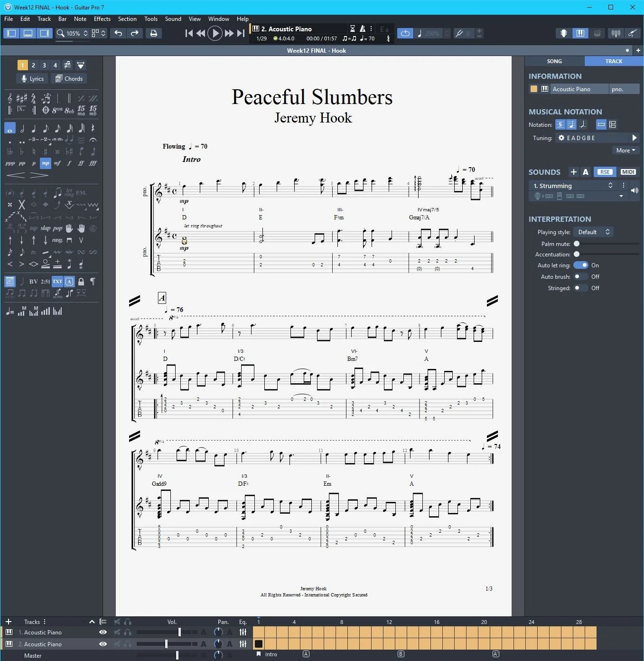Open the time signature tool
Screen dimensions: 644x661
pos(34,98)
